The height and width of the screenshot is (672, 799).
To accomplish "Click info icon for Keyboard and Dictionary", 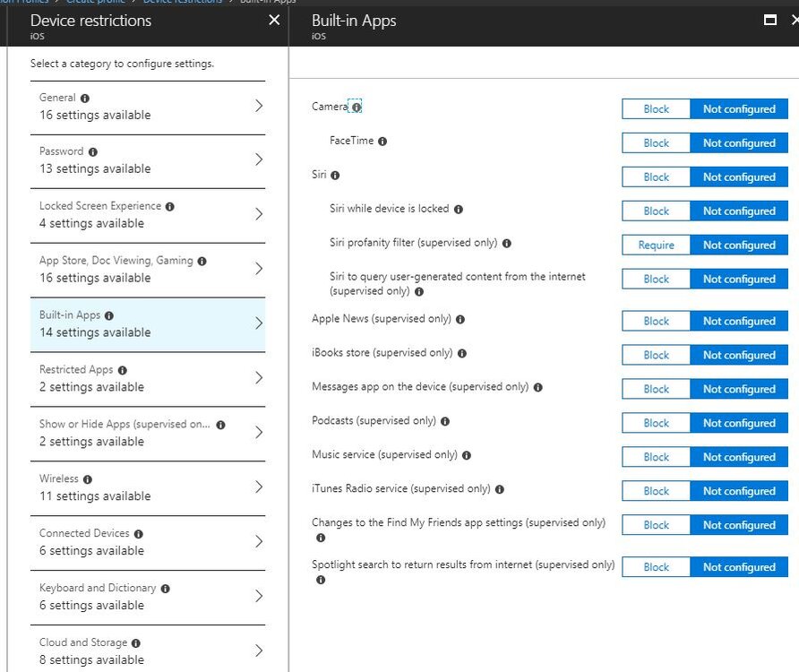I will tap(165, 589).
